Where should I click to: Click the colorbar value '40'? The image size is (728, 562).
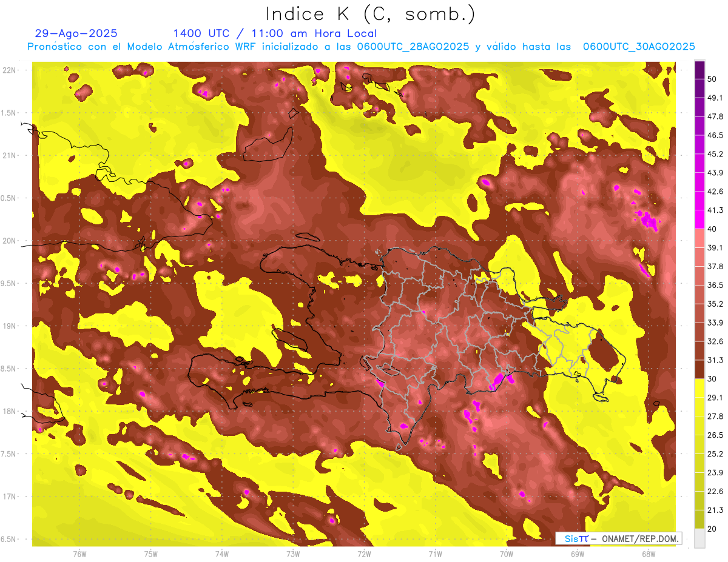[x=712, y=229]
